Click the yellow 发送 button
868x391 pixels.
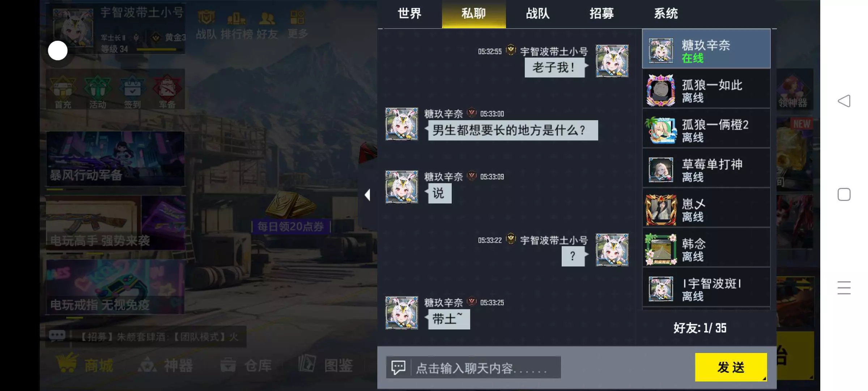tap(731, 367)
